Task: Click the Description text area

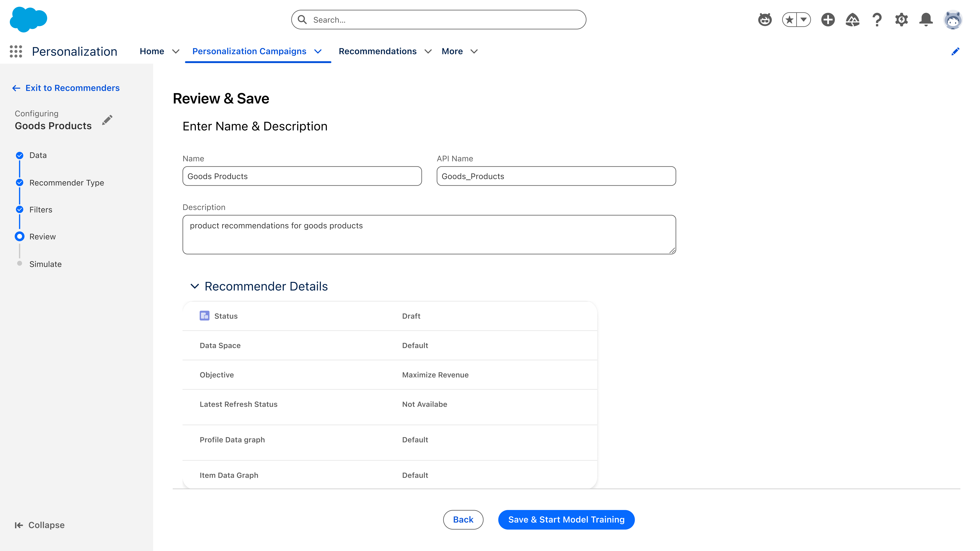Action: (429, 235)
